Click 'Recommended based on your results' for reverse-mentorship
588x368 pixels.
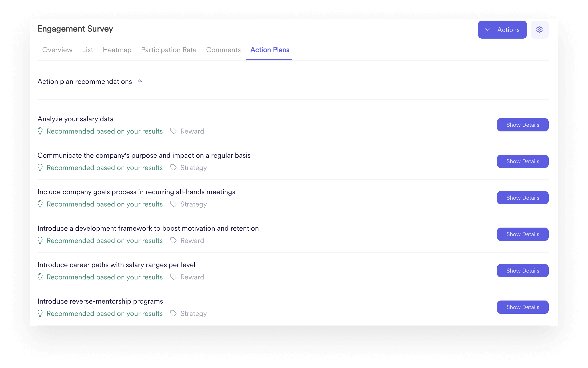point(104,313)
